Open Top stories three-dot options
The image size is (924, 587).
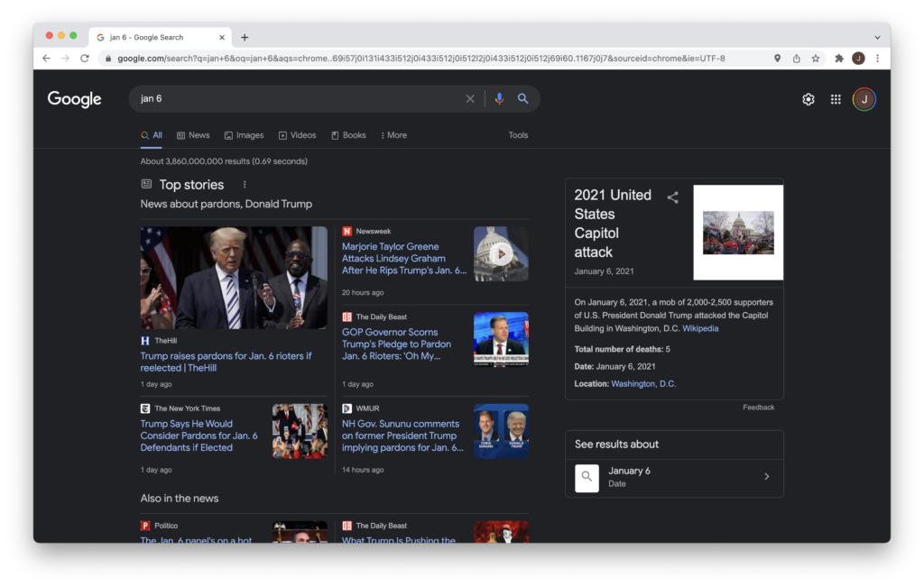pos(245,184)
